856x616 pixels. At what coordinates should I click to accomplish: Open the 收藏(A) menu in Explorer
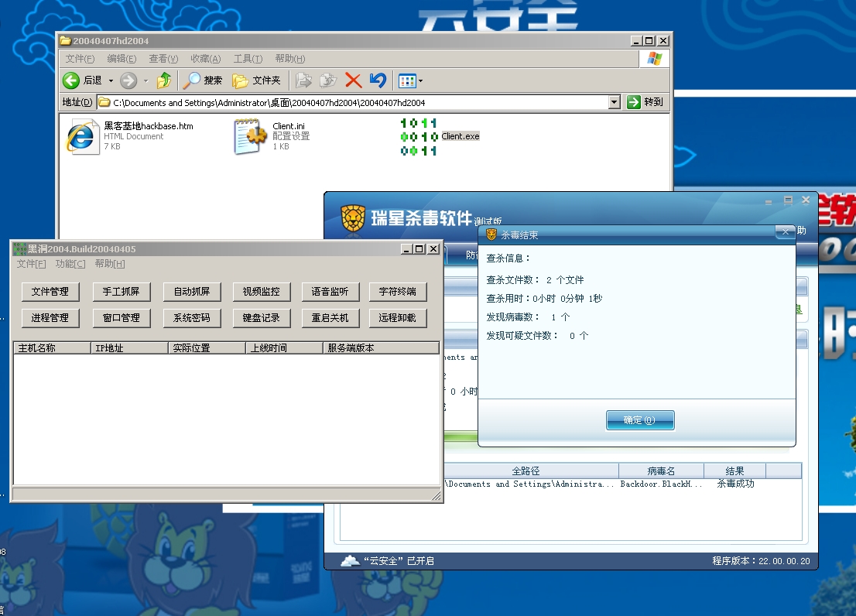[205, 58]
